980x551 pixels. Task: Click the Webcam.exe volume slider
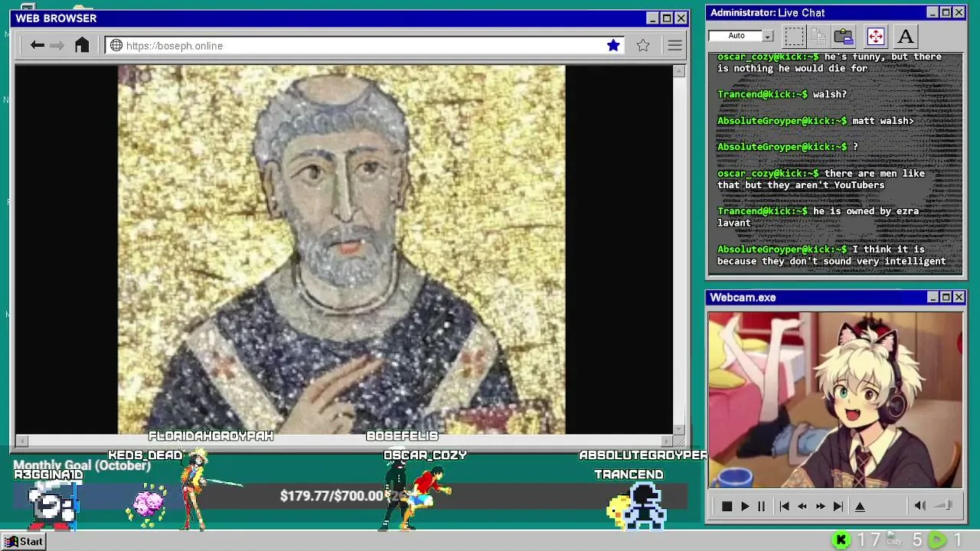point(943,505)
